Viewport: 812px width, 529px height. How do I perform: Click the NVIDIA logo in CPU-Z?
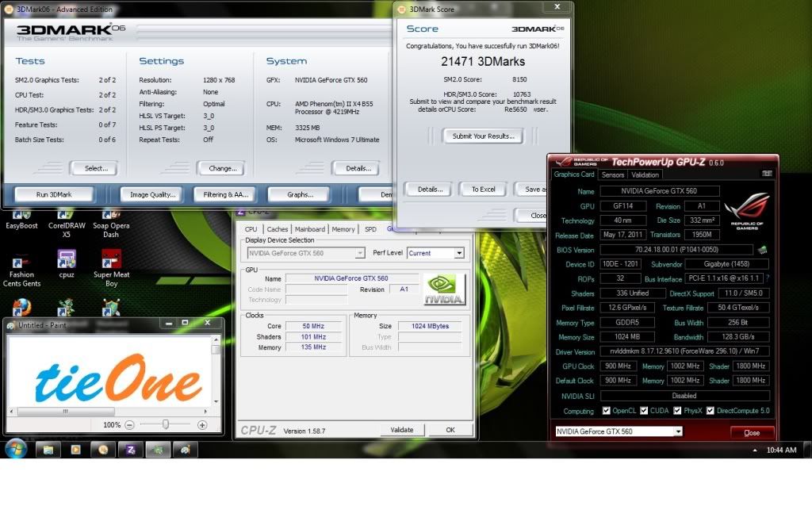(x=444, y=289)
